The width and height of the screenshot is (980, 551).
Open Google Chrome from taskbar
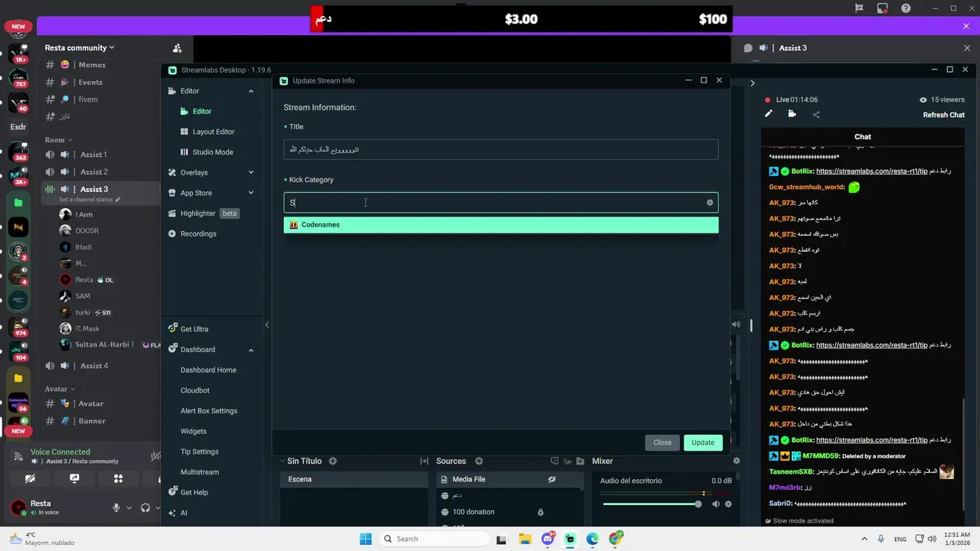[x=616, y=539]
